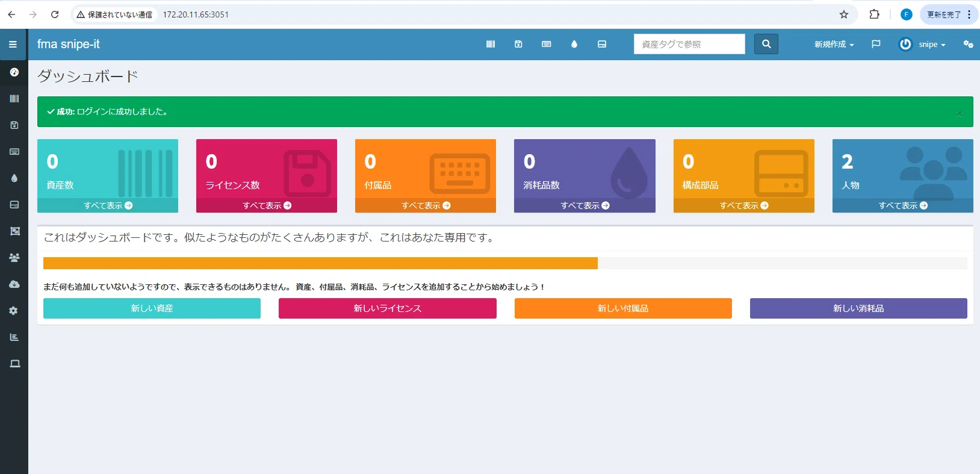Click the 新しいライセンス button
Image resolution: width=980 pixels, height=474 pixels.
388,308
